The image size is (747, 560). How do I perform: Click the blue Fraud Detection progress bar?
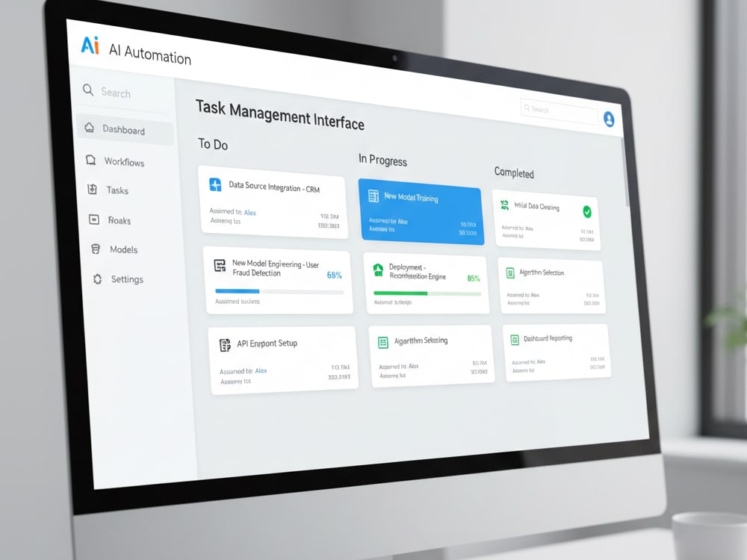pyautogui.click(x=279, y=291)
